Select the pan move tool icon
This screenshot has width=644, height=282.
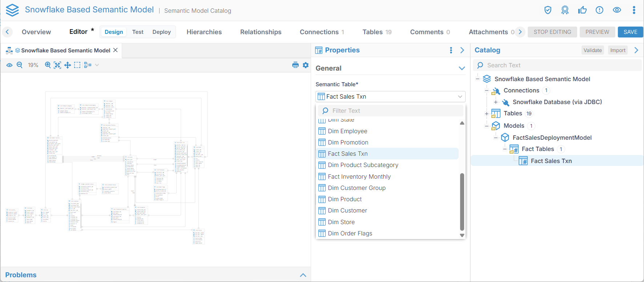coord(68,65)
